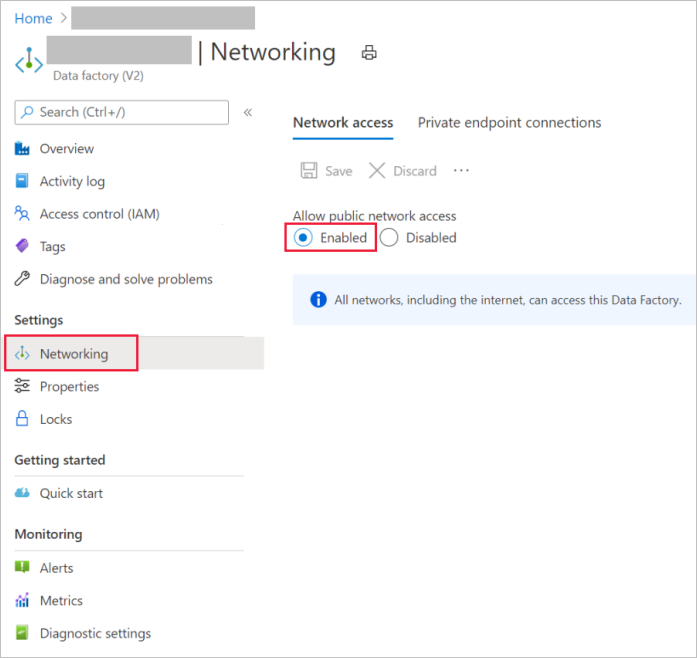This screenshot has width=697, height=658.
Task: Click the Search (Ctrl+/) input field
Action: tap(121, 112)
